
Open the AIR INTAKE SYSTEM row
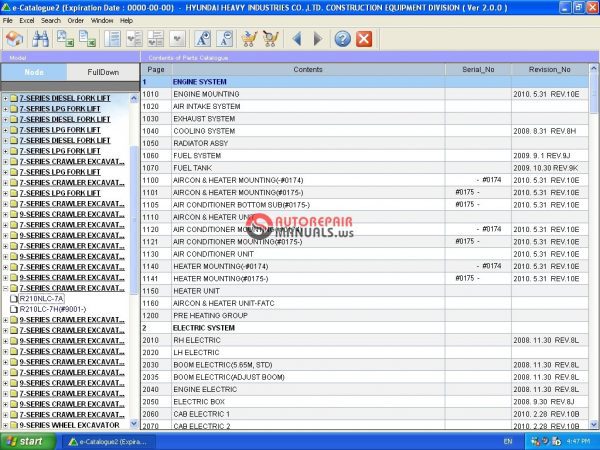tap(365, 106)
